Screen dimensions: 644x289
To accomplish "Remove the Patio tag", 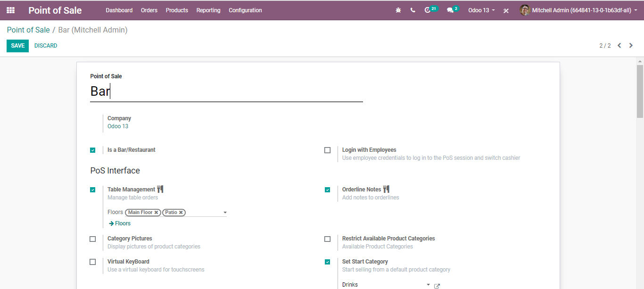I will pos(181,213).
